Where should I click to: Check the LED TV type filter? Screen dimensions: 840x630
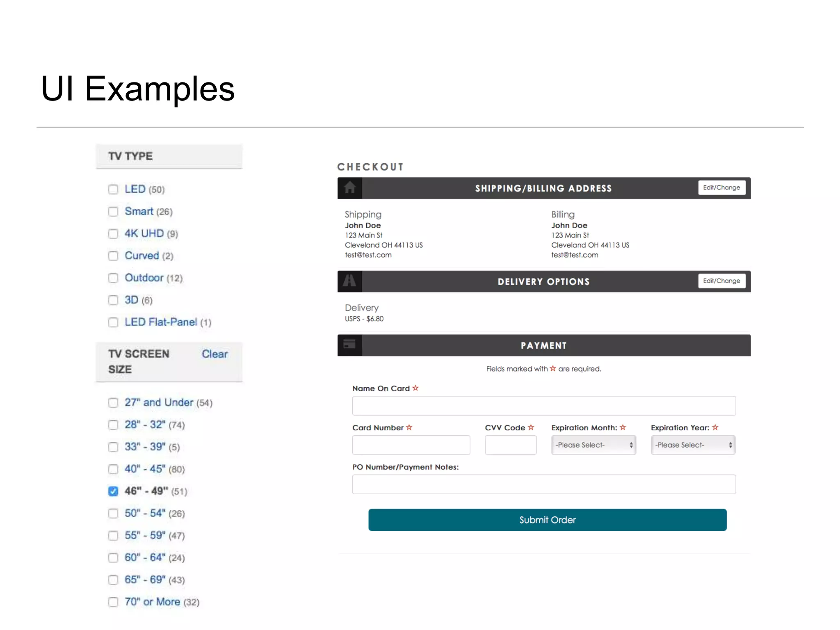[113, 189]
